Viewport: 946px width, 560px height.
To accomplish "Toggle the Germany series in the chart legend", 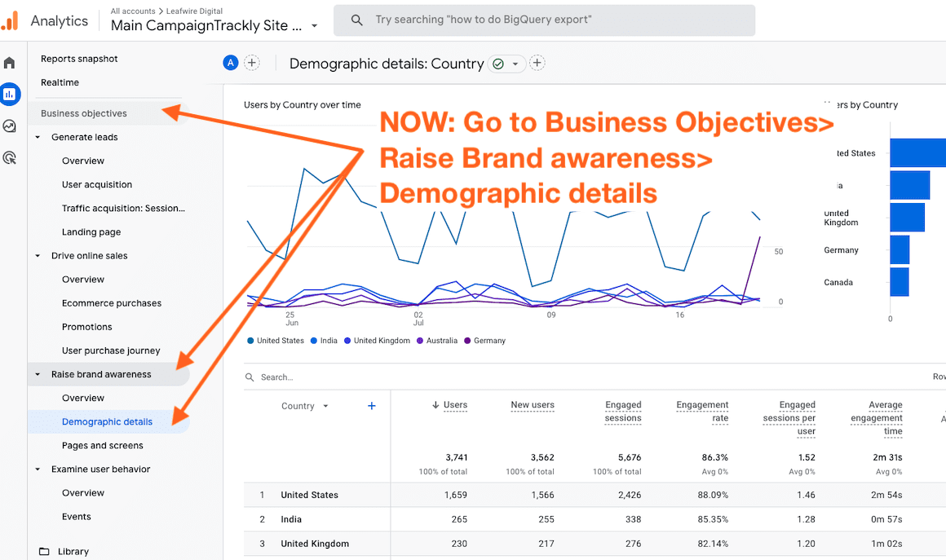I will click(484, 340).
